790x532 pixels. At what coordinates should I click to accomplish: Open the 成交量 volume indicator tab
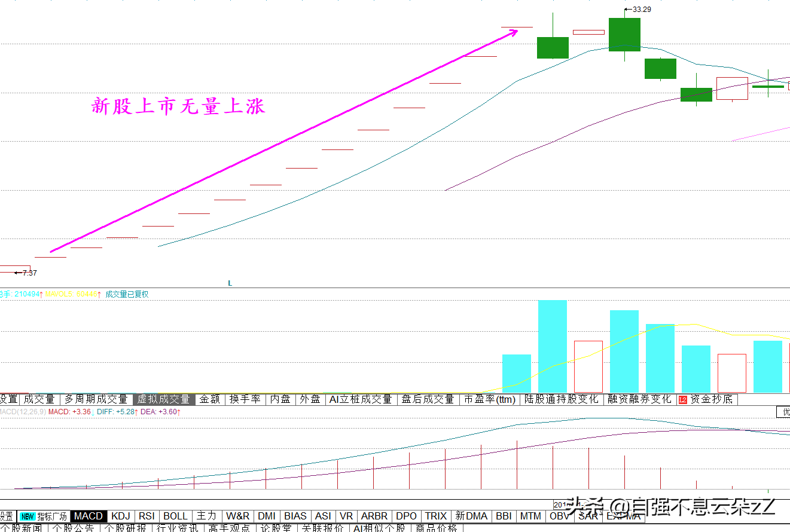coord(39,399)
